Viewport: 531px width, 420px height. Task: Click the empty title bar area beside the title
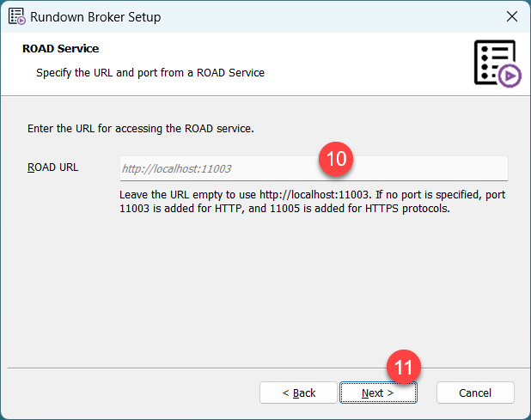[327, 16]
